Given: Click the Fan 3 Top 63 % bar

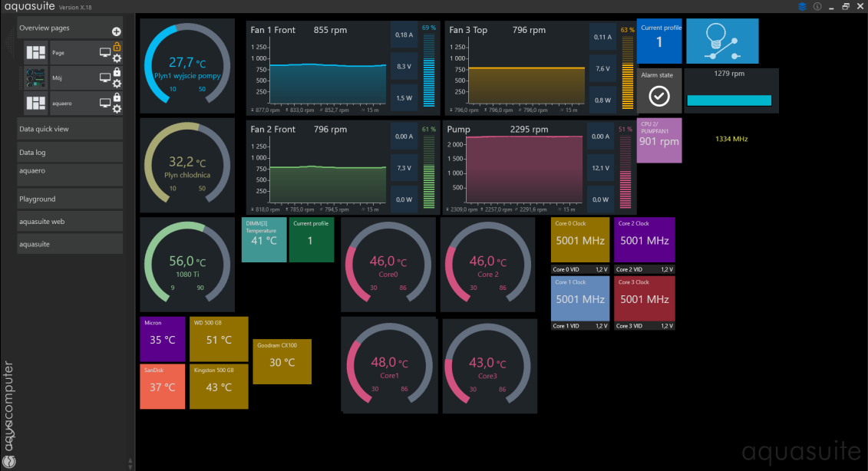Looking at the screenshot, I should 627,73.
